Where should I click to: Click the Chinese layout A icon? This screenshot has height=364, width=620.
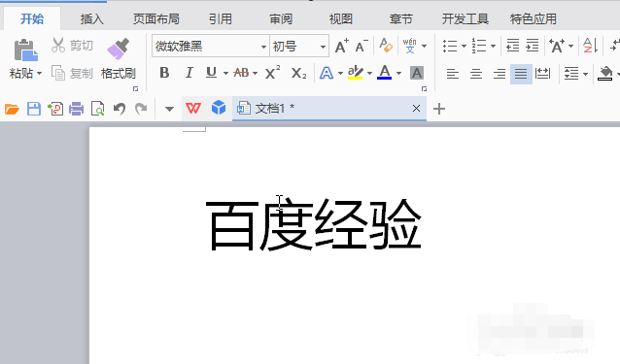coord(557,46)
